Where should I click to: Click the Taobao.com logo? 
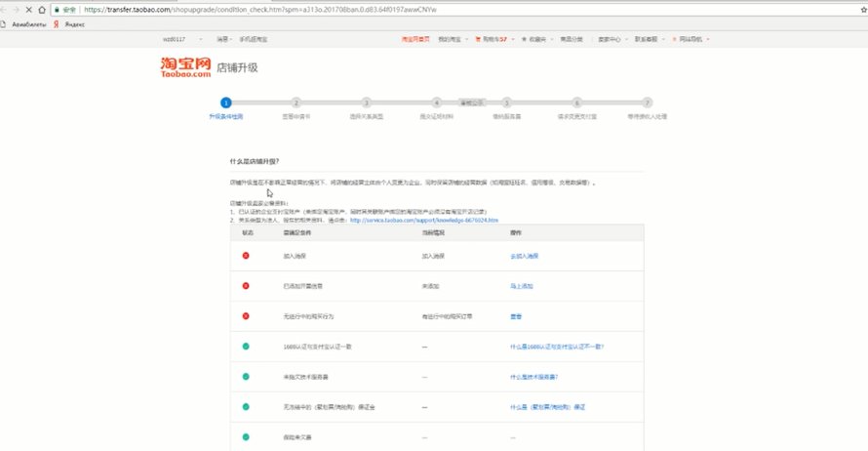click(185, 67)
